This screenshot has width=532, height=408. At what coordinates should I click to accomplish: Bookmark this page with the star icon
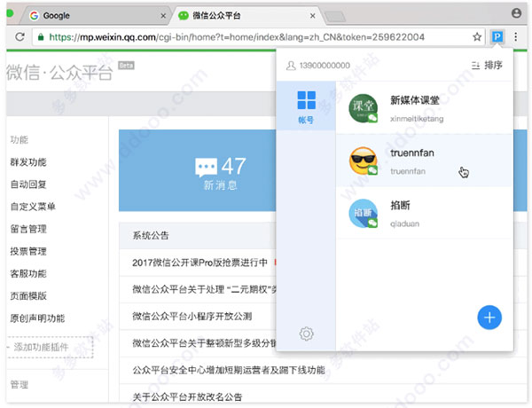477,36
